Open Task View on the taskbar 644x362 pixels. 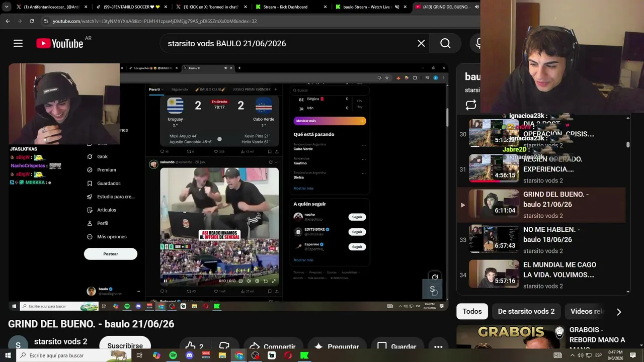(x=139, y=355)
